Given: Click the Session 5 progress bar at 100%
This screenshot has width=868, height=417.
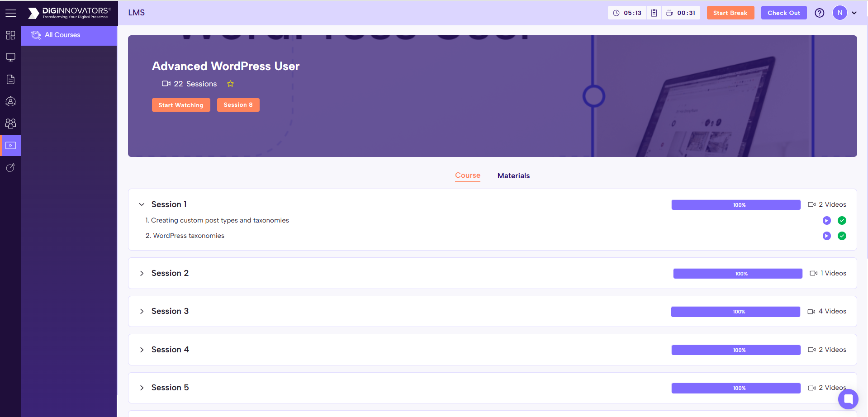Looking at the screenshot, I should coord(736,388).
